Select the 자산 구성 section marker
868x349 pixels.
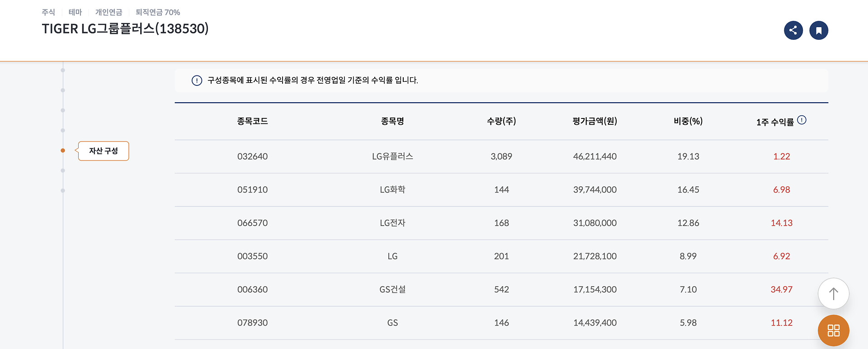(x=104, y=151)
